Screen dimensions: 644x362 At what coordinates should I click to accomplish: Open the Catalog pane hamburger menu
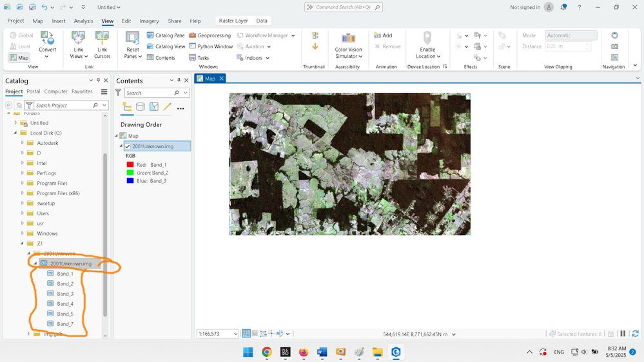pos(104,92)
